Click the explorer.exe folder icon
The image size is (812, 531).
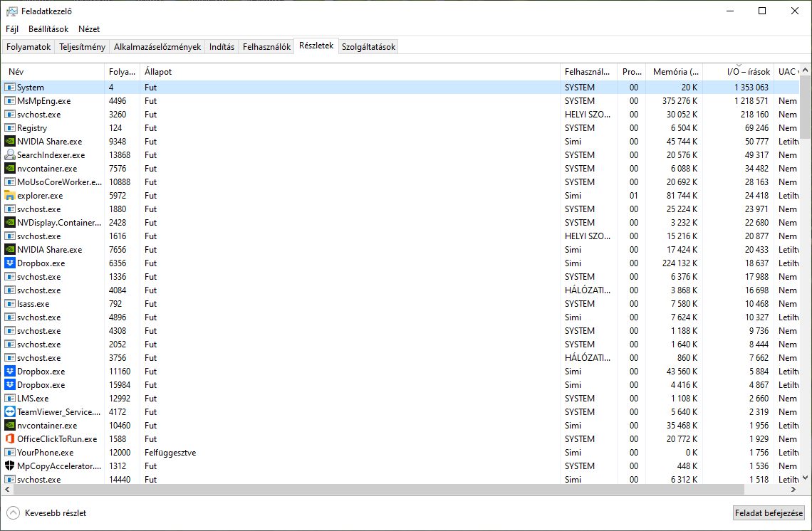[9, 196]
